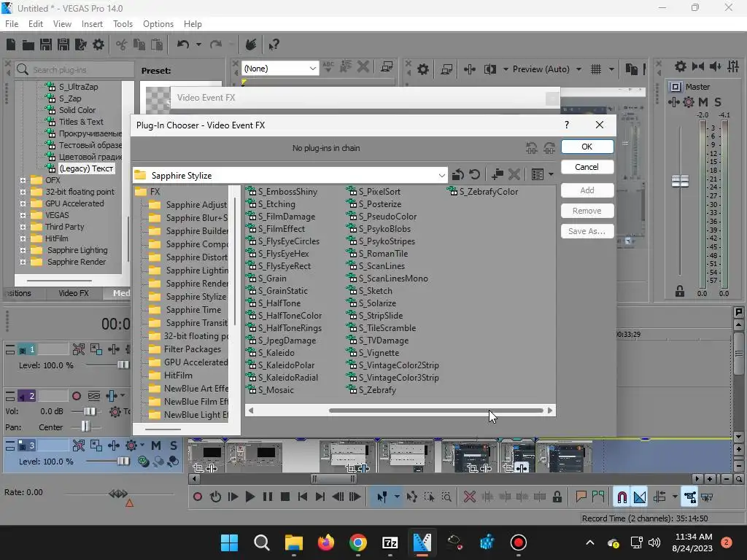Click the delete X icon in Plug-In Chooser
The width and height of the screenshot is (747, 560).
pos(514,175)
